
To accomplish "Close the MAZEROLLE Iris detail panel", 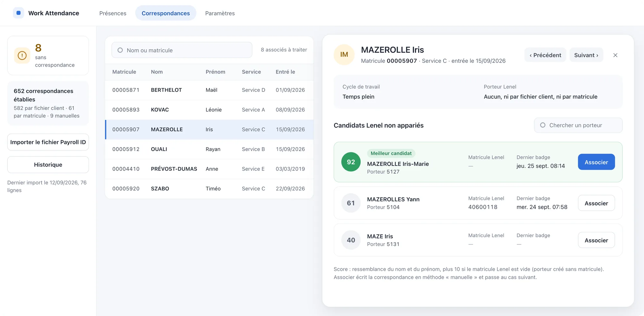I will [615, 55].
